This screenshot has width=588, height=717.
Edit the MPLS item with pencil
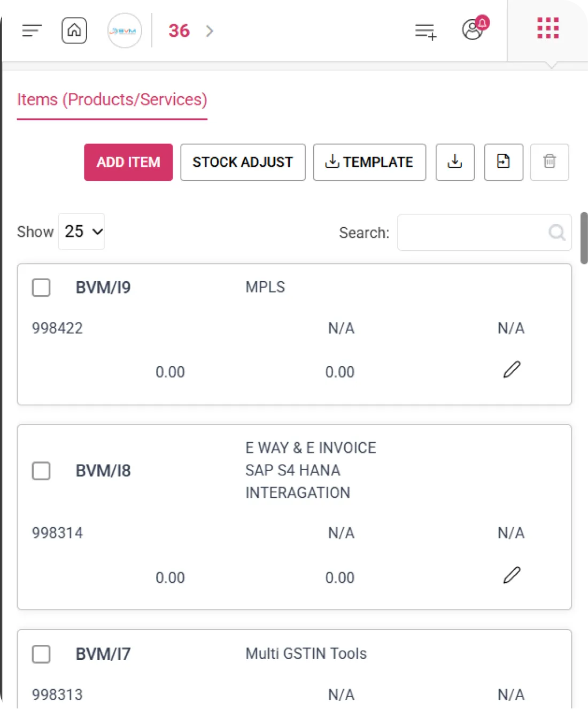[x=512, y=369]
